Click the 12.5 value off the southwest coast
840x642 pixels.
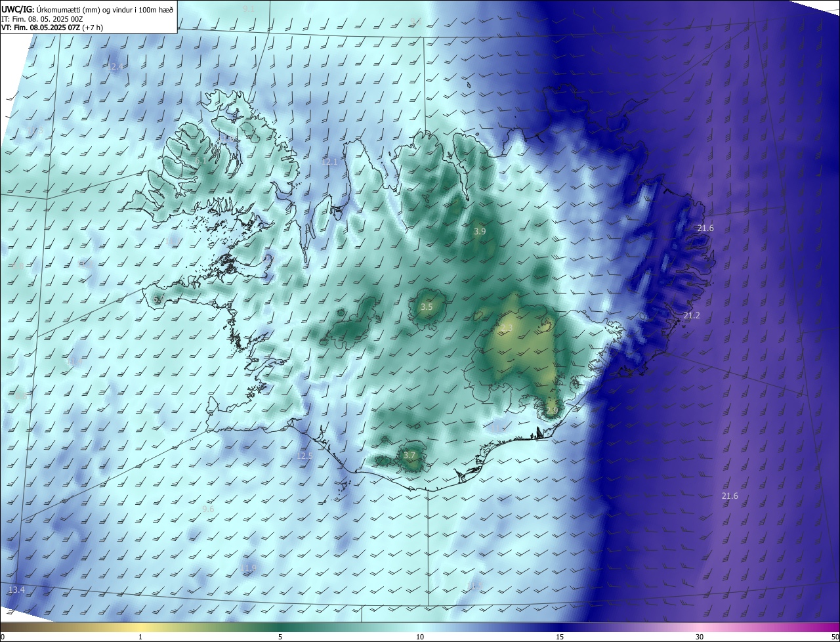[305, 456]
